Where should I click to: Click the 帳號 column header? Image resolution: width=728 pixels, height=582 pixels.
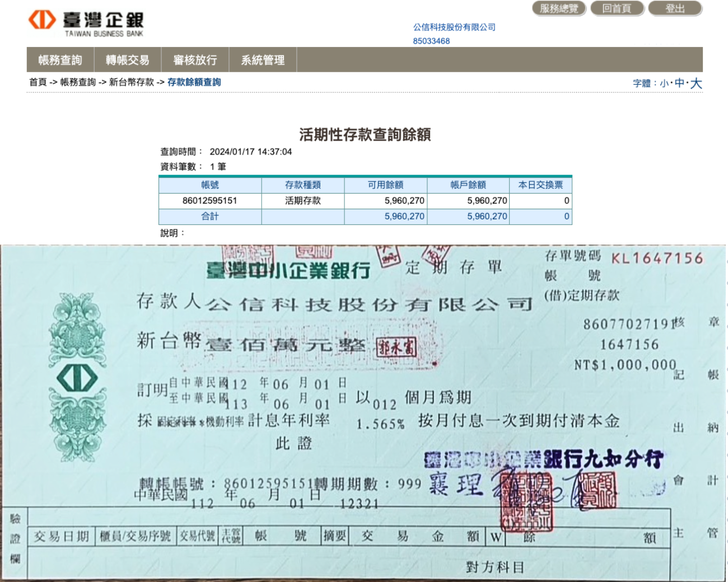coord(210,185)
